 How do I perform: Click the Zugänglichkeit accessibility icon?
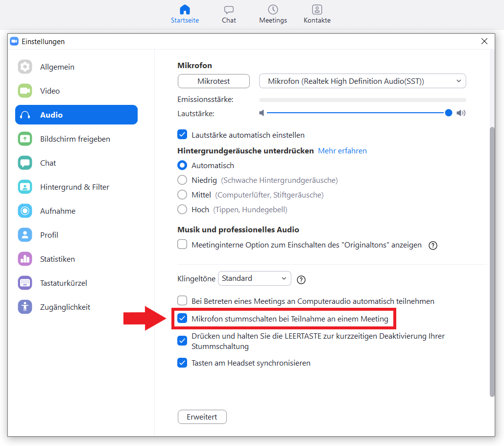[x=25, y=307]
